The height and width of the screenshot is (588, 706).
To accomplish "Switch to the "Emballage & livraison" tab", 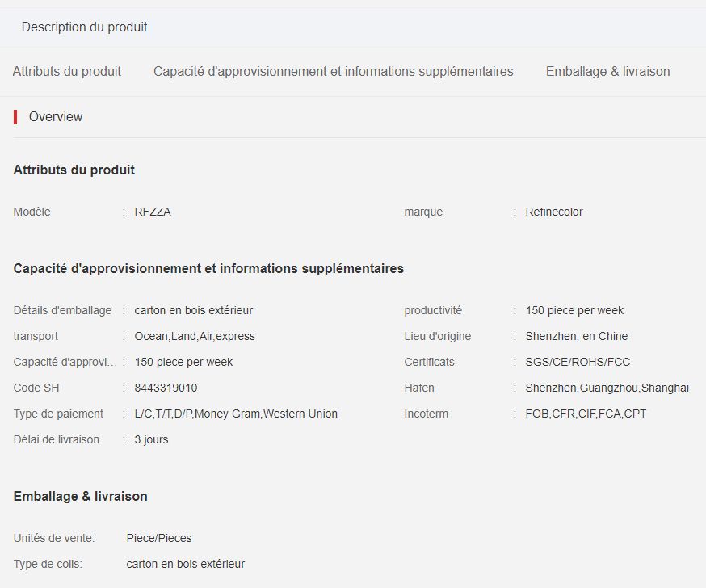I will (x=608, y=71).
